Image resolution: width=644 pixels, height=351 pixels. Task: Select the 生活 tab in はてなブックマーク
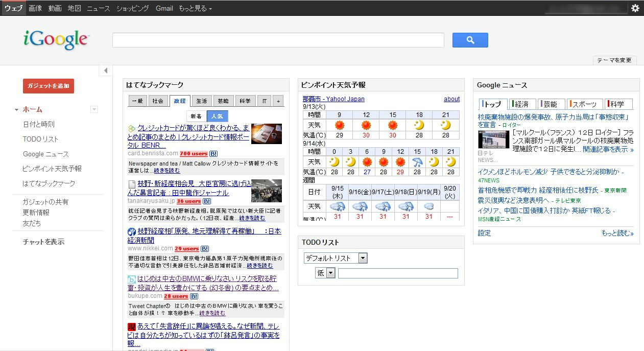[x=201, y=101]
